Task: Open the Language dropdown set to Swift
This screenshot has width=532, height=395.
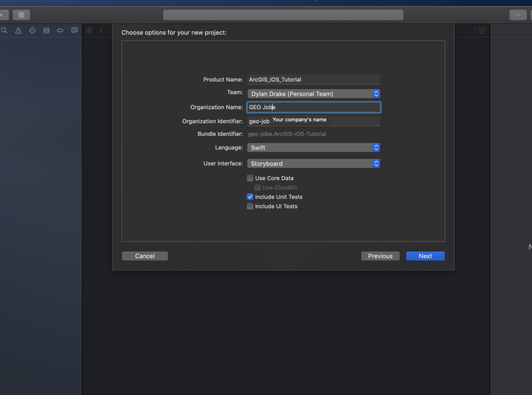Action: (313, 148)
